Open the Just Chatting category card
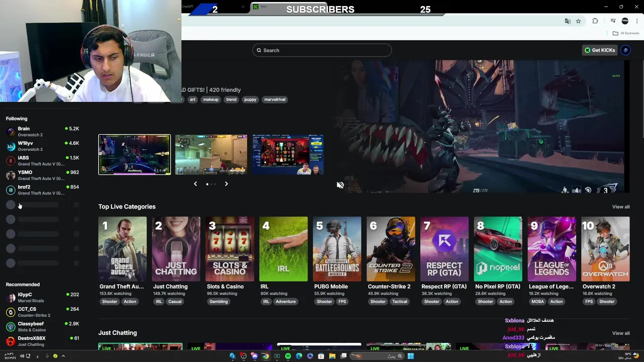This screenshot has width=644, height=362. coord(176,249)
